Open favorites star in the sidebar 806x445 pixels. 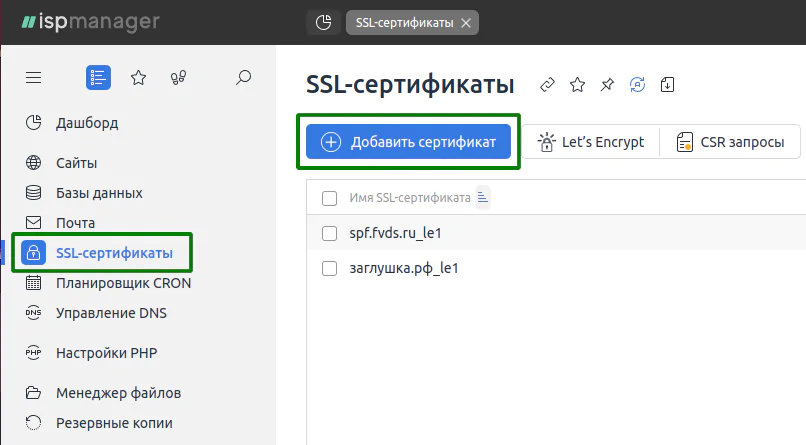(138, 78)
